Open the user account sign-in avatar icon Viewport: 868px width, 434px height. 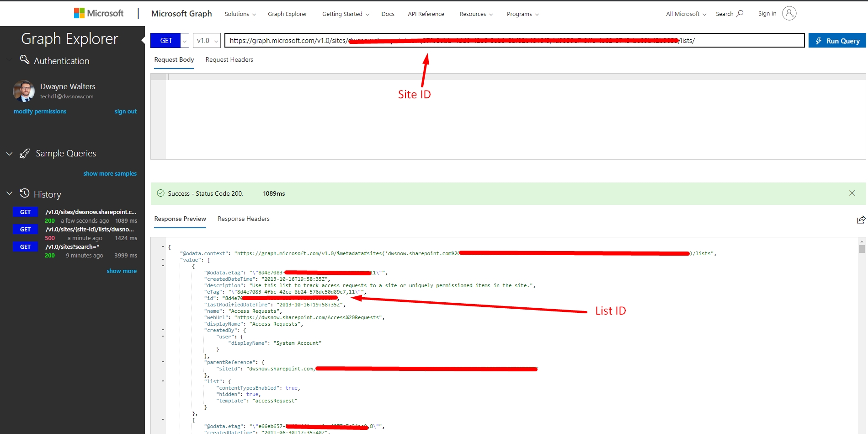789,13
